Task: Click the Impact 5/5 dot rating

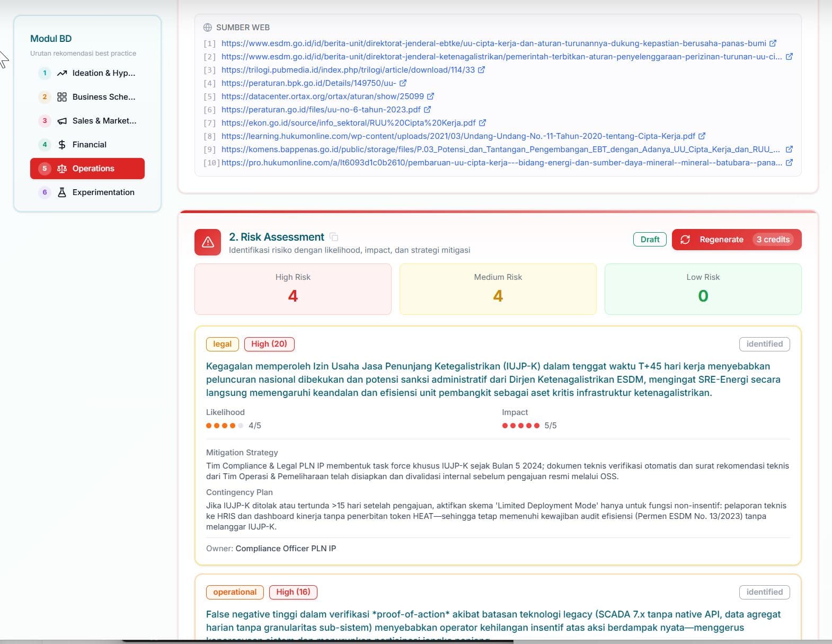Action: pos(521,426)
